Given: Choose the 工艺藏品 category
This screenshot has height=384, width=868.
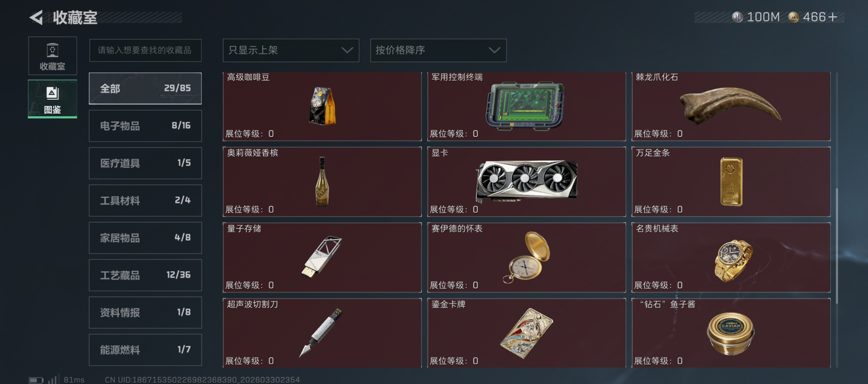Looking at the screenshot, I should point(145,275).
